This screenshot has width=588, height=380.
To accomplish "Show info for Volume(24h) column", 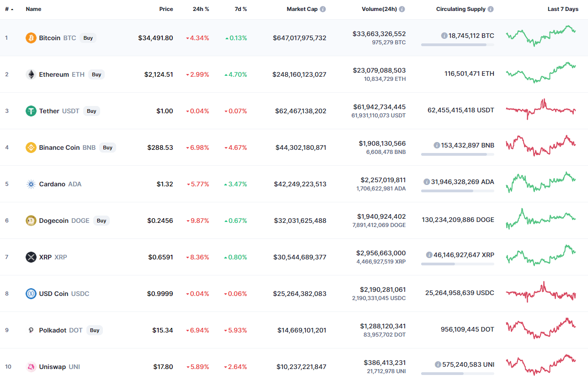I will 402,9.
